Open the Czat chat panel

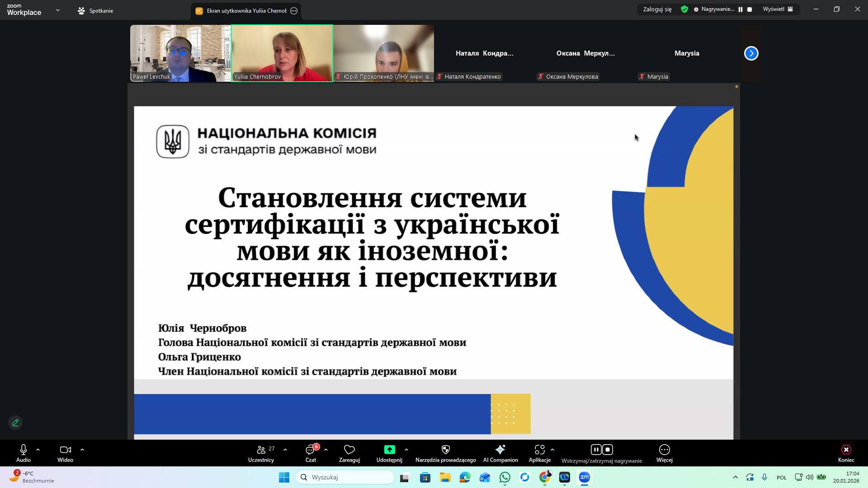coord(311,453)
